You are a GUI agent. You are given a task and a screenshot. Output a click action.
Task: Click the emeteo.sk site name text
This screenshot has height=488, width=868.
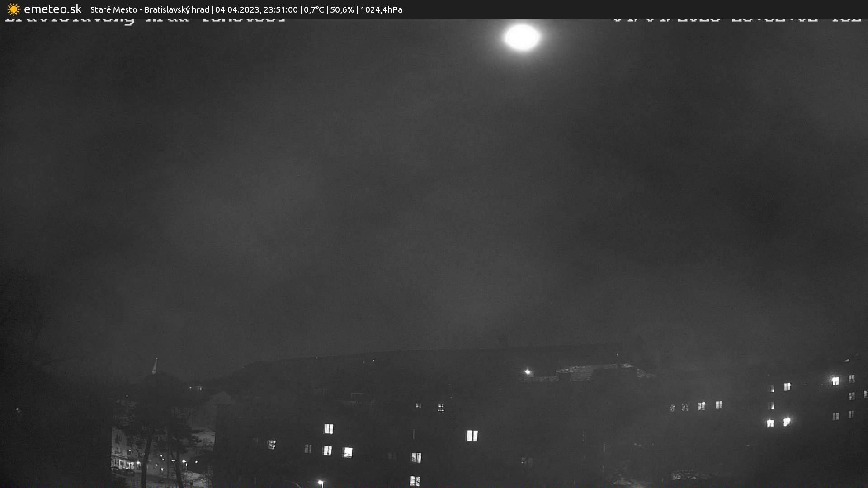click(52, 9)
